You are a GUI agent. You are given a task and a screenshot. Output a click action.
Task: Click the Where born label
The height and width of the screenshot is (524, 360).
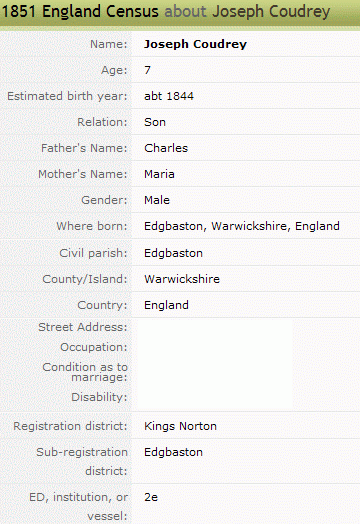[x=92, y=226]
